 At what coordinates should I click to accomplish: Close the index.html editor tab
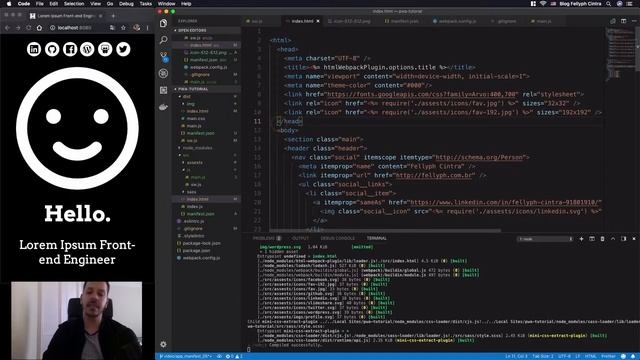tap(318, 21)
